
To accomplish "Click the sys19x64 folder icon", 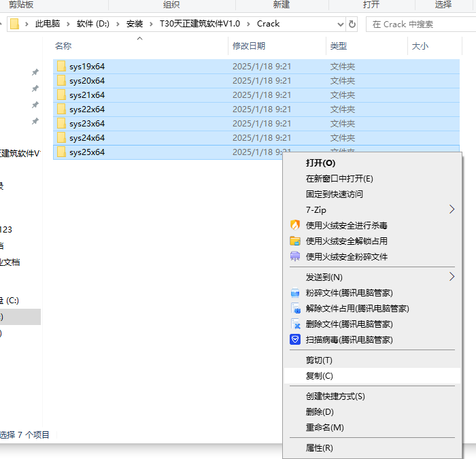I will [x=61, y=67].
